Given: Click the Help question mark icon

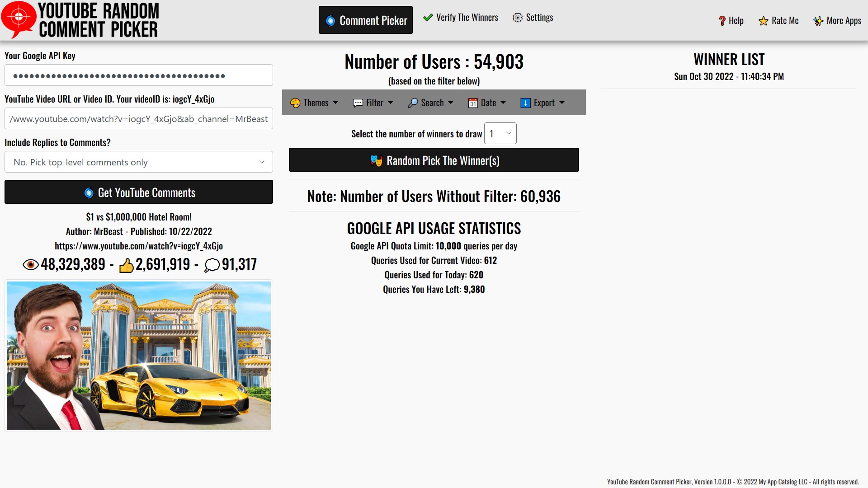Looking at the screenshot, I should [722, 21].
